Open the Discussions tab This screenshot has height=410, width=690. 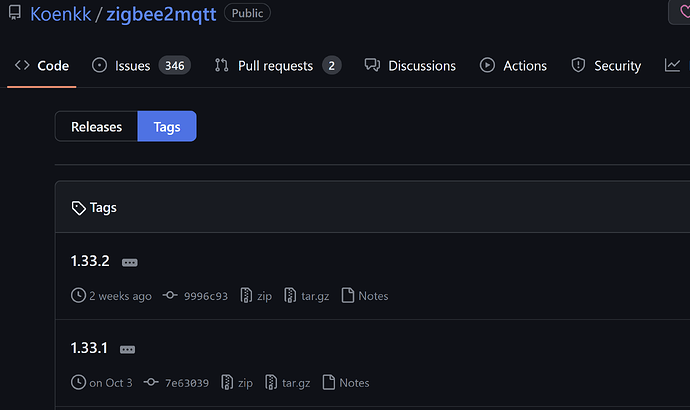tap(410, 66)
